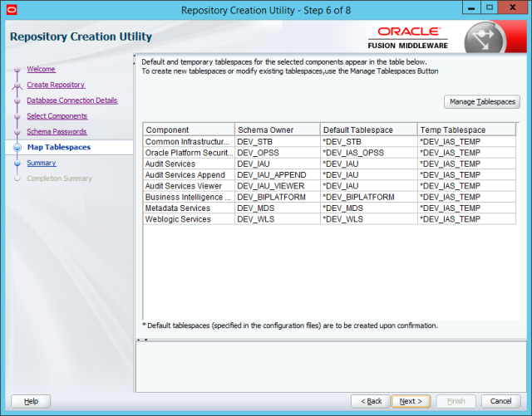This screenshot has width=532, height=416.
Task: Open the *DEV_MDS default tablespace cell
Action: (369, 208)
